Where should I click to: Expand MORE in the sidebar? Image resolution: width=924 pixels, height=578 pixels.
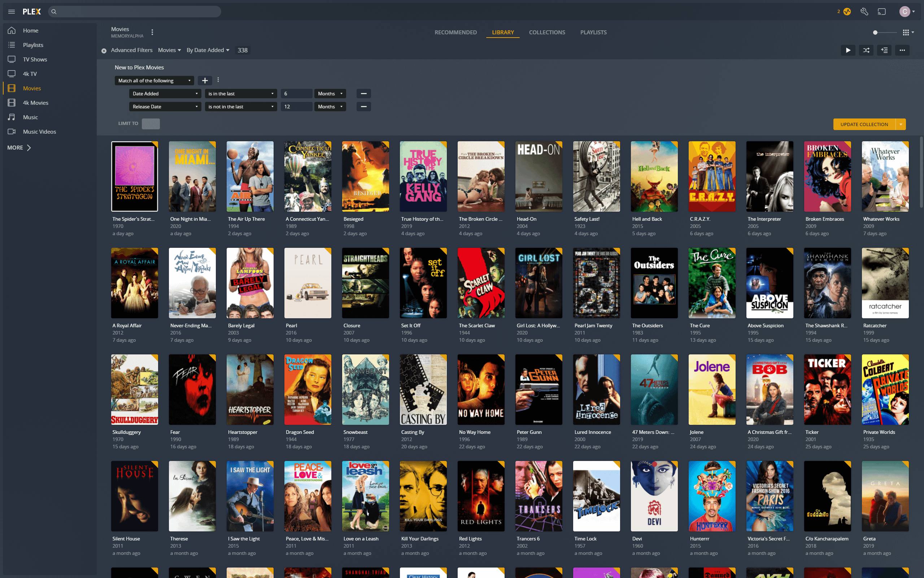click(19, 147)
